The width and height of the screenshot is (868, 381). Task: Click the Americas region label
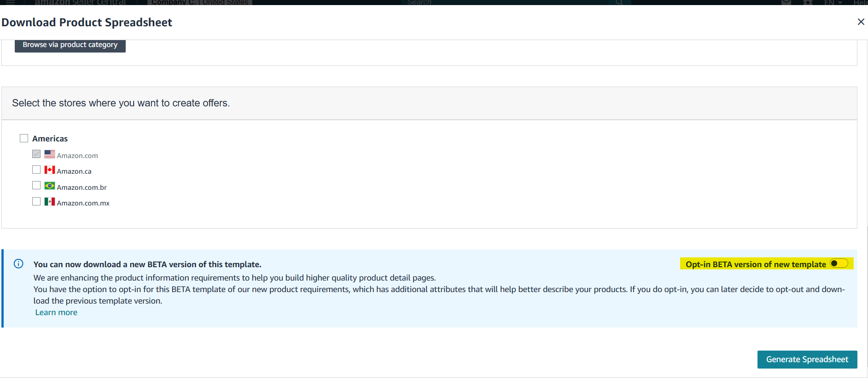(x=50, y=139)
